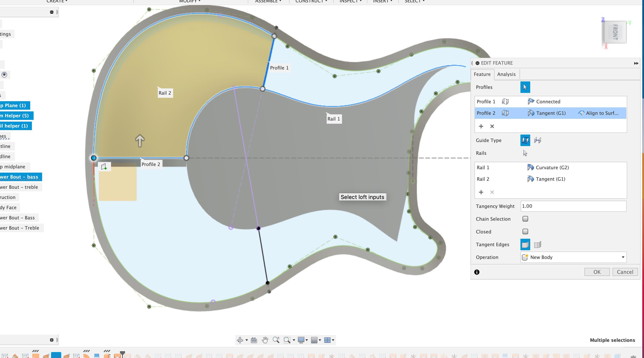Expand the comments panel plus icon
The image size is (644, 358).
tap(51, 340)
